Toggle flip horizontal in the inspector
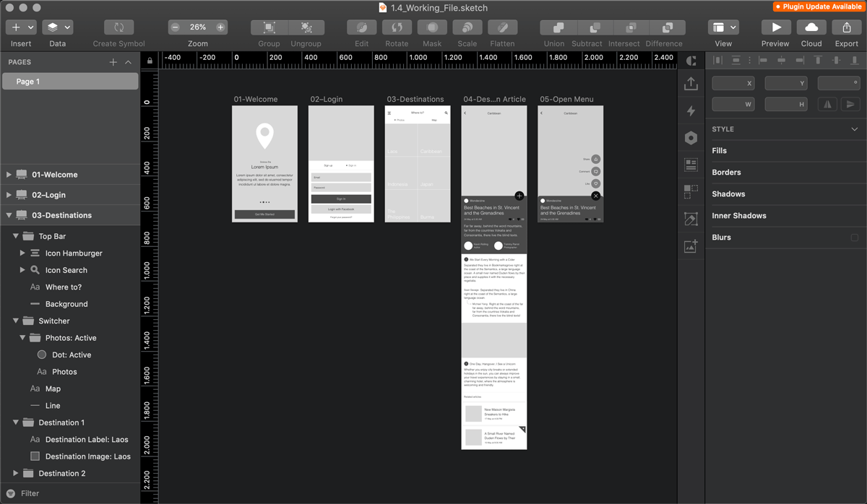Screen dimensions: 867x504 (827, 103)
